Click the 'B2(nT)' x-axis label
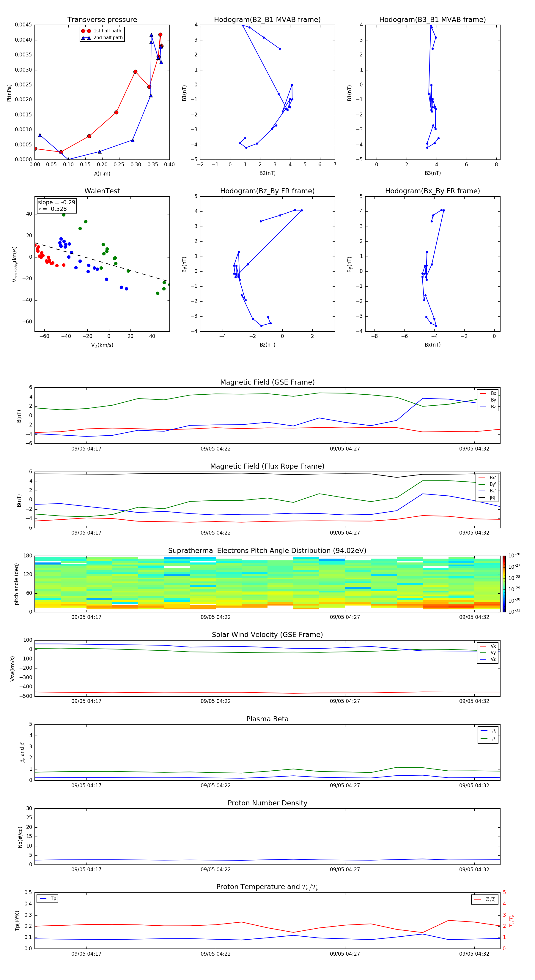 (267, 173)
